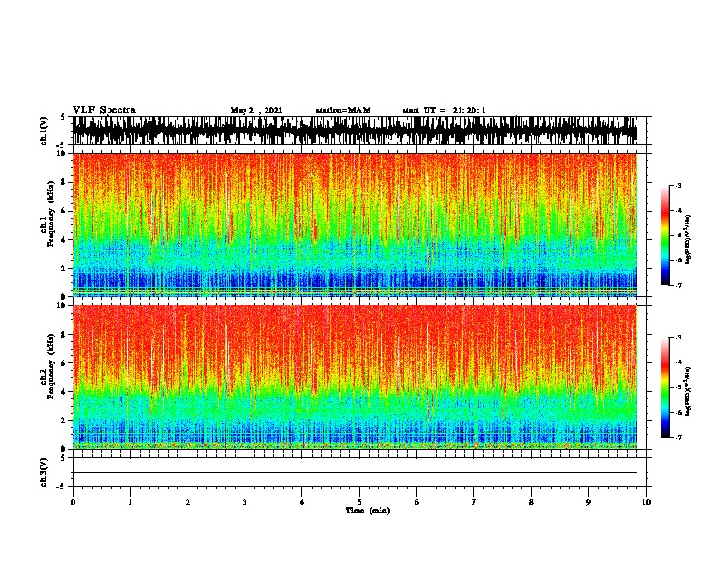
Task: Click the -7 label on ch.2 color bar
Action: tap(677, 438)
